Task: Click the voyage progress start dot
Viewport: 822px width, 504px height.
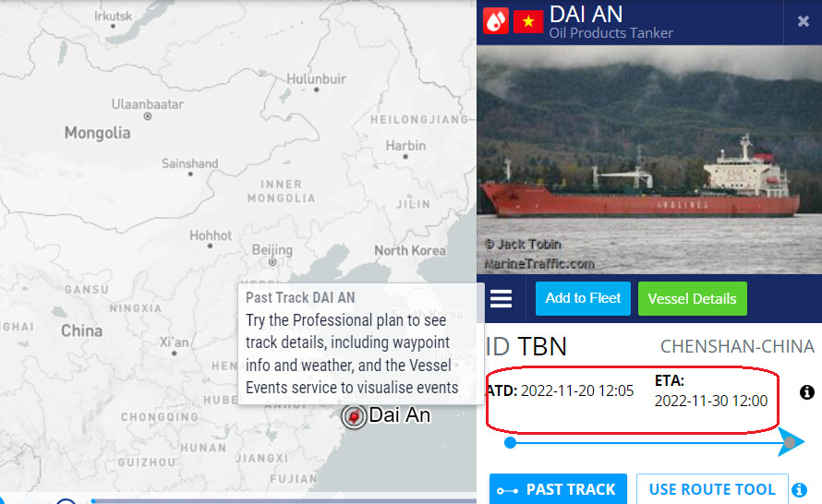Action: (x=510, y=443)
